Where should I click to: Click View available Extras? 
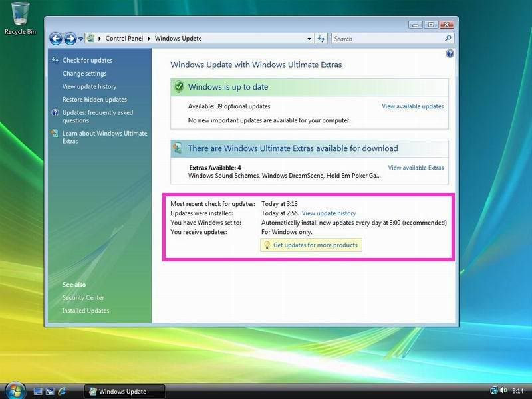[x=416, y=168]
